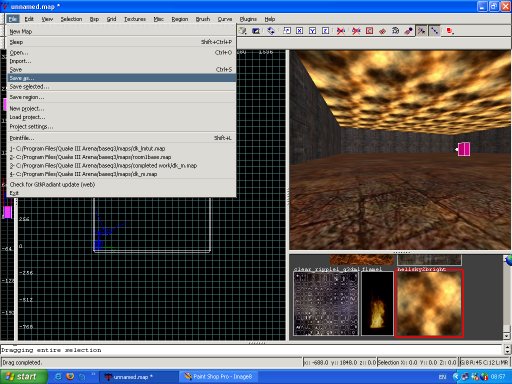Click the Windows start button

pos(23,377)
